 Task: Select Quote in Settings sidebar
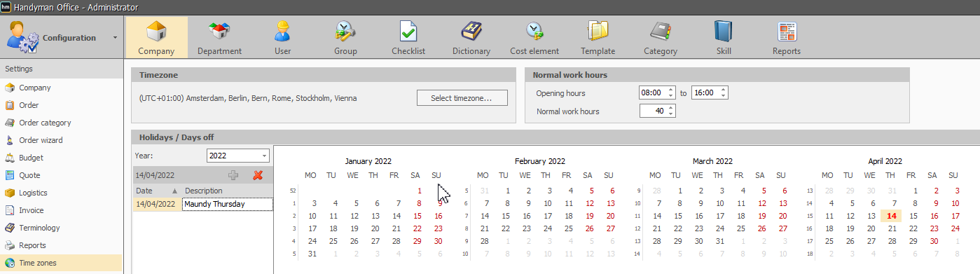click(x=61, y=175)
